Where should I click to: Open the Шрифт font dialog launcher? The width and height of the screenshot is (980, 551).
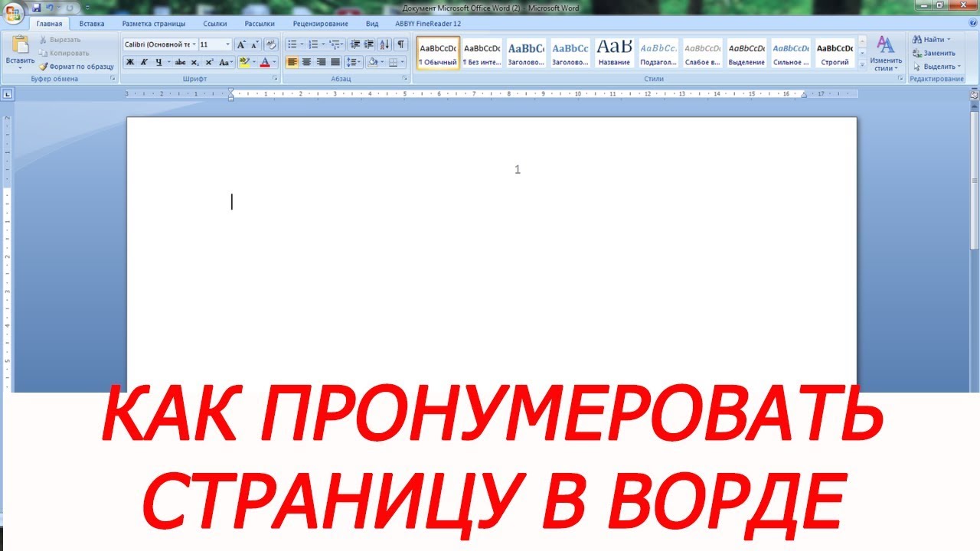(x=275, y=79)
